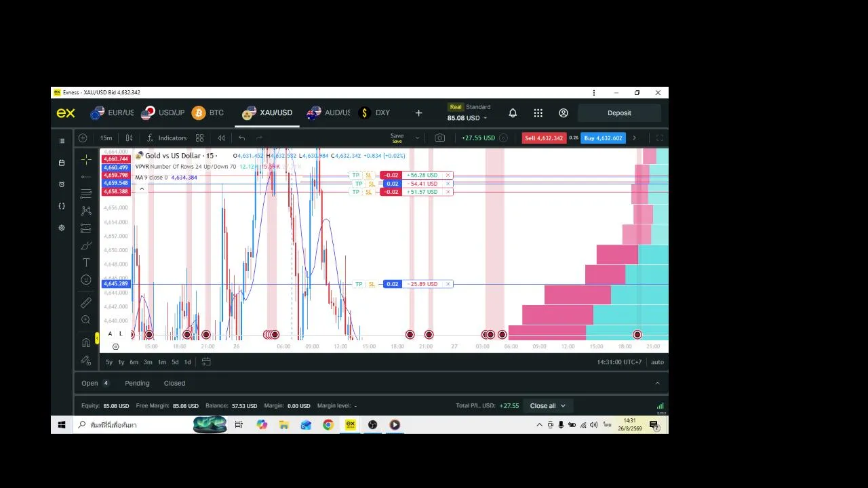Open the go to date calendar icon
This screenshot has height=488, width=868.
click(x=206, y=362)
